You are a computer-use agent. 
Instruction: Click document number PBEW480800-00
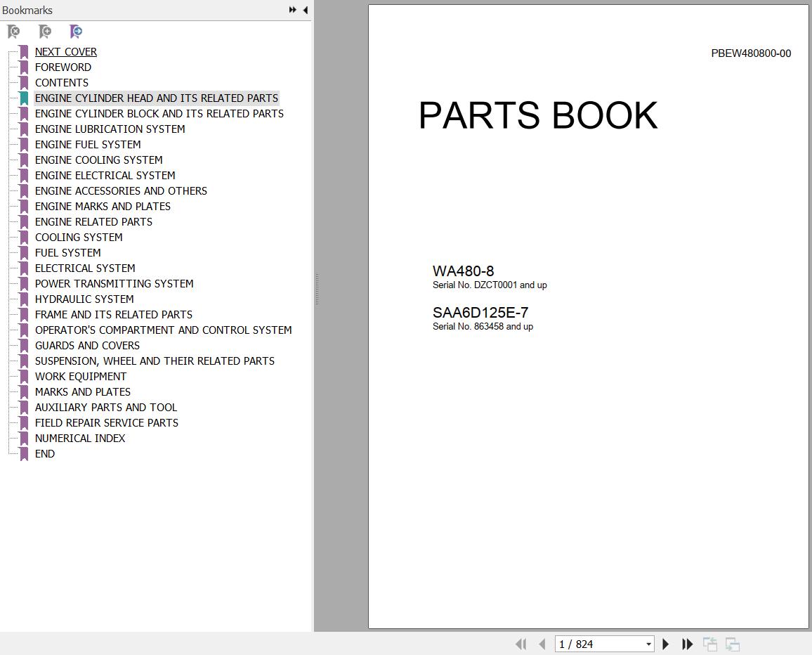pyautogui.click(x=751, y=53)
